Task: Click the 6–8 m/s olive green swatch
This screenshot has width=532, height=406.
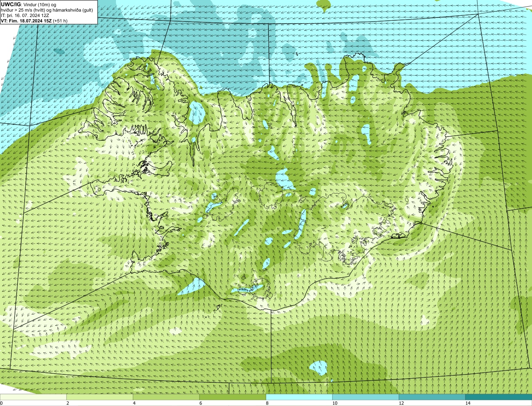Action: click(x=233, y=397)
